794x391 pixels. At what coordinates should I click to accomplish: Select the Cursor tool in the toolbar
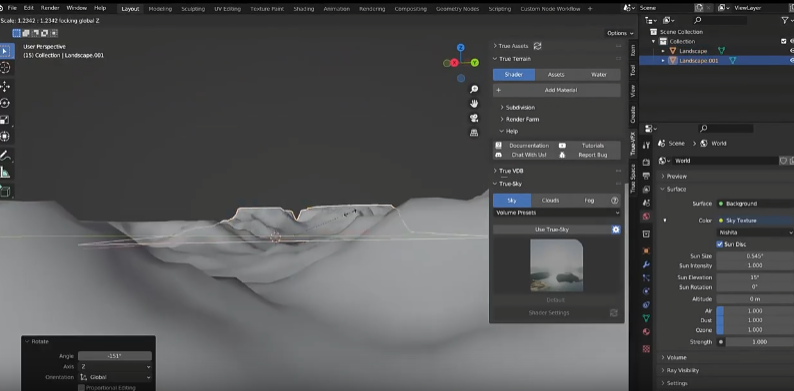click(5, 68)
